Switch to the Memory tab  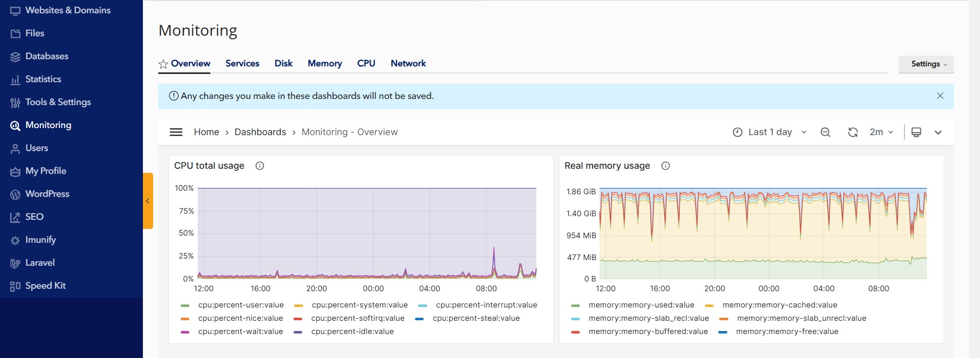click(x=325, y=64)
